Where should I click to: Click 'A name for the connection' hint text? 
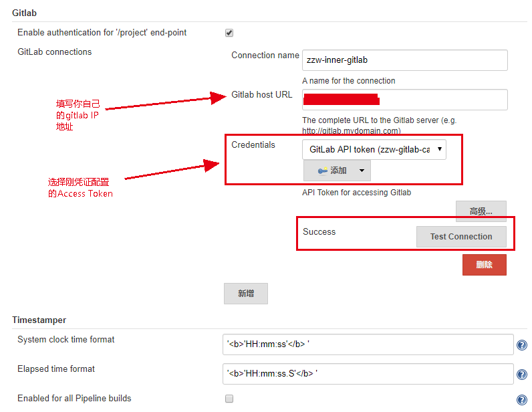point(349,81)
